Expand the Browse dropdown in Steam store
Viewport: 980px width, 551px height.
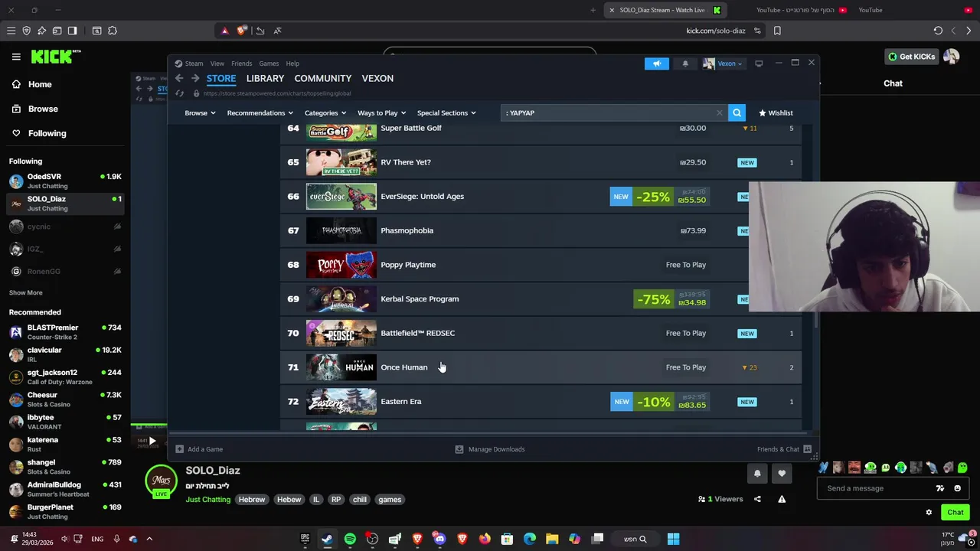coord(200,112)
